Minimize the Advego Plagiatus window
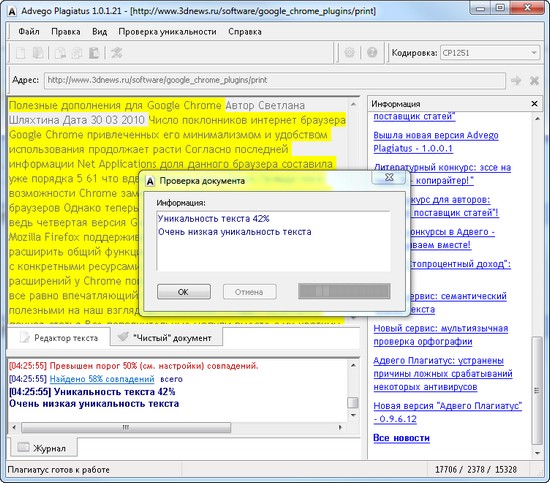The width and height of the screenshot is (550, 483). pyautogui.click(x=481, y=7)
